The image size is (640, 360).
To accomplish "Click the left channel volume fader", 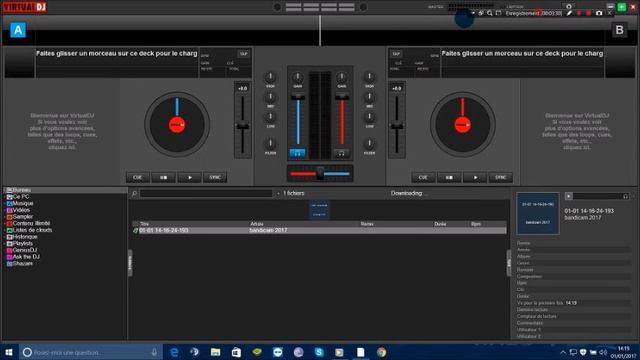I will pos(298,97).
